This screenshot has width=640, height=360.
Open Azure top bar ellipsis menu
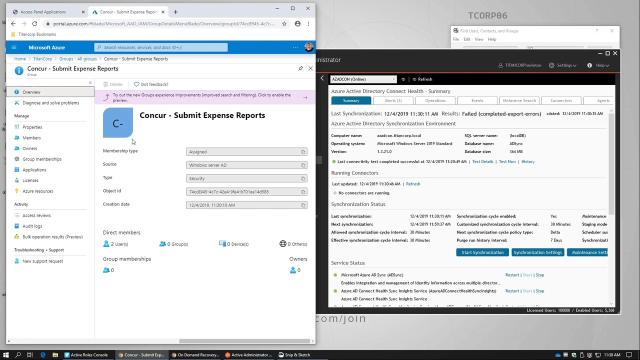pos(295,47)
